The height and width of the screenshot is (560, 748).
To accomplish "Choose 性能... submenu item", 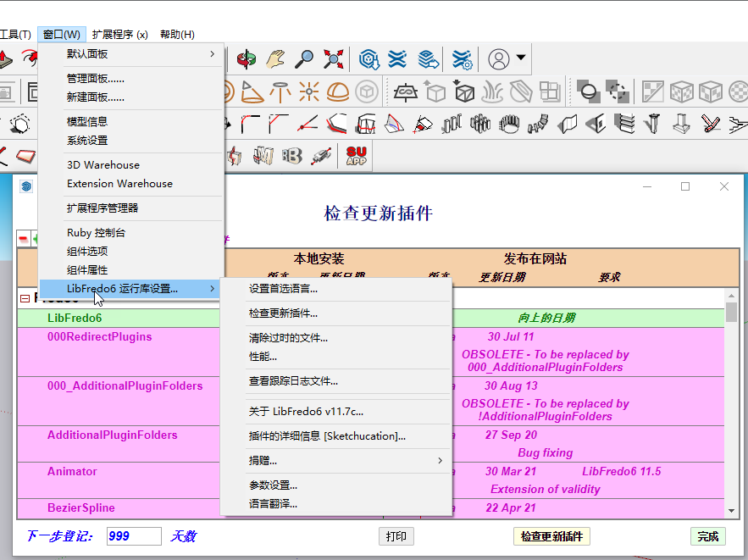I will point(336,357).
